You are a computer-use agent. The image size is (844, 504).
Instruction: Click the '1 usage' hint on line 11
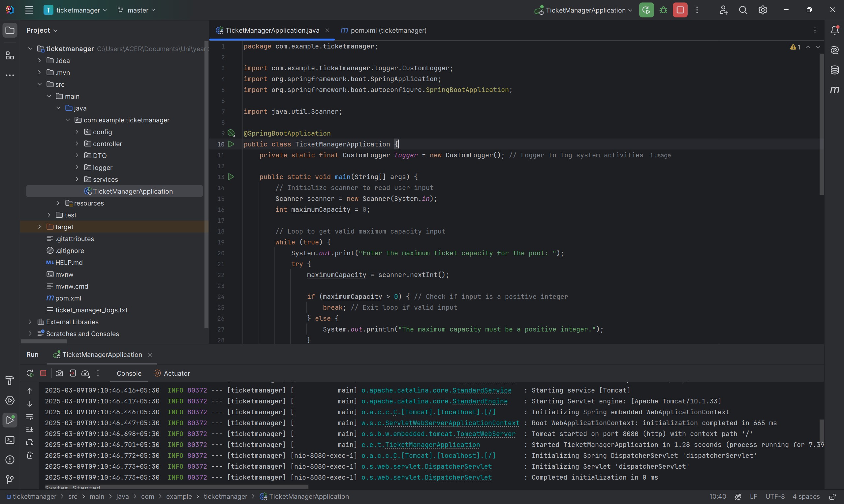click(660, 156)
